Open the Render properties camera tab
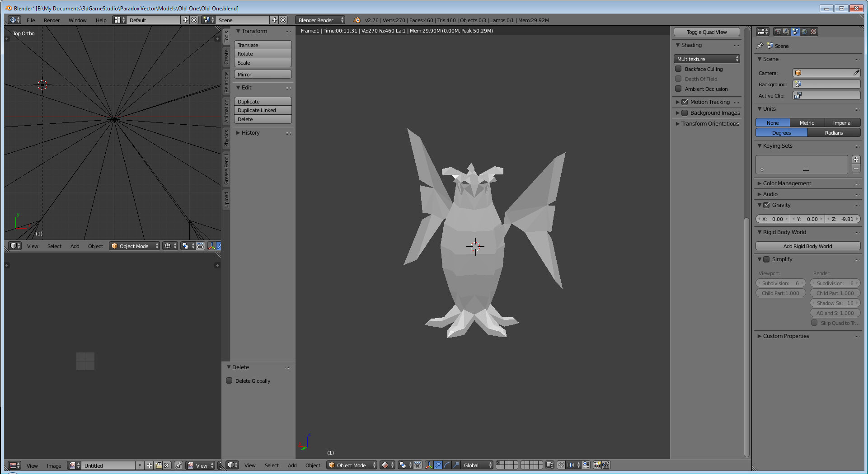The image size is (868, 474). tap(777, 32)
